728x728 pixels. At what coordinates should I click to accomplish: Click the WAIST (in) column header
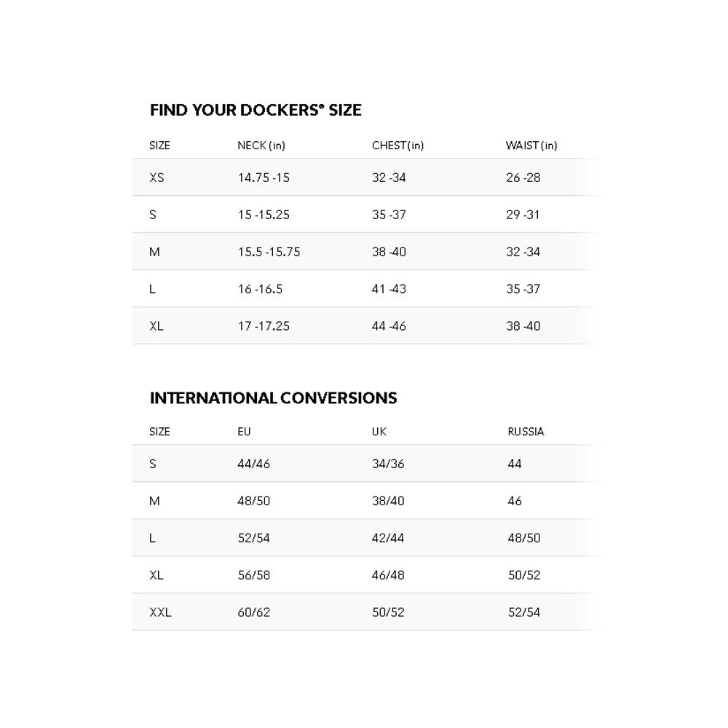coord(531,146)
